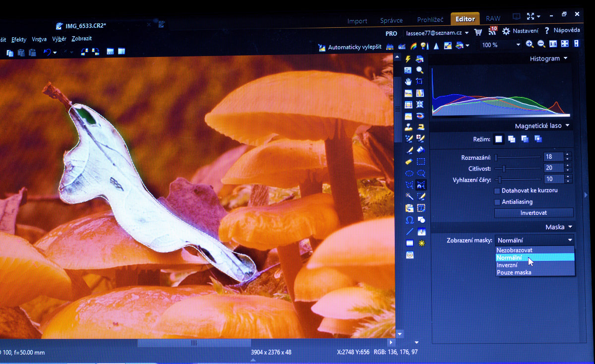Set zoom to 1:1 view
Viewport: 595px width, 364px height.
coord(553,44)
